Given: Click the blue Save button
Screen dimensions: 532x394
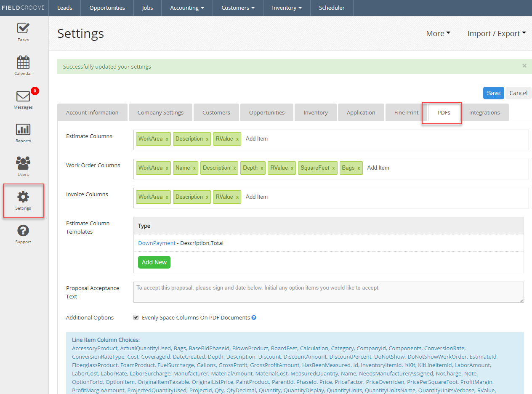Looking at the screenshot, I should click(493, 93).
